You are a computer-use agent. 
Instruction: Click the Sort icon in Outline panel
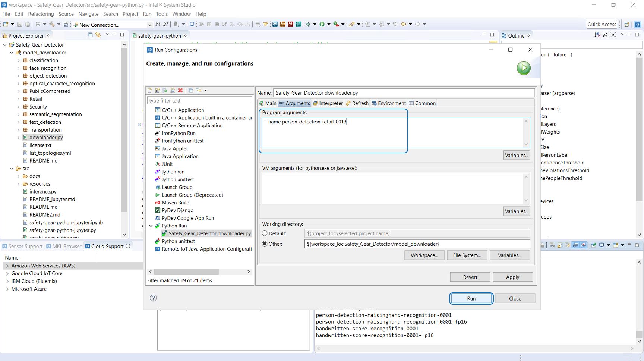click(x=597, y=35)
